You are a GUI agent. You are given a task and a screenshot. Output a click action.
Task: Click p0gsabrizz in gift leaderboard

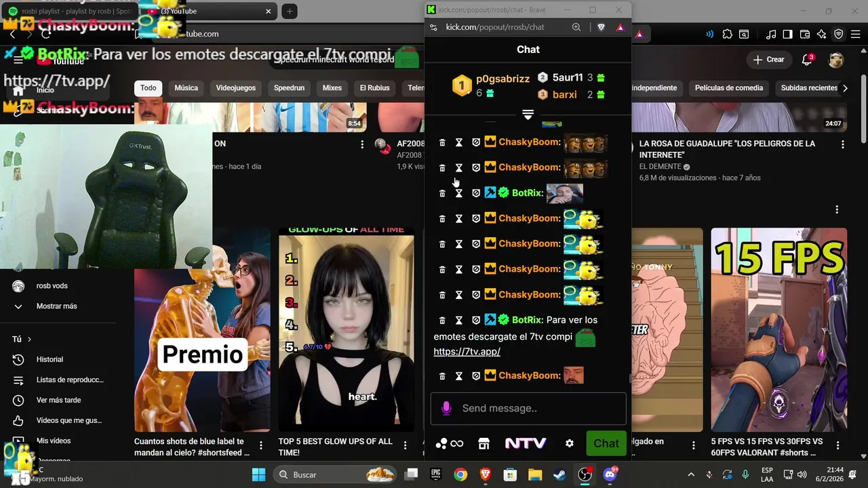click(502, 79)
